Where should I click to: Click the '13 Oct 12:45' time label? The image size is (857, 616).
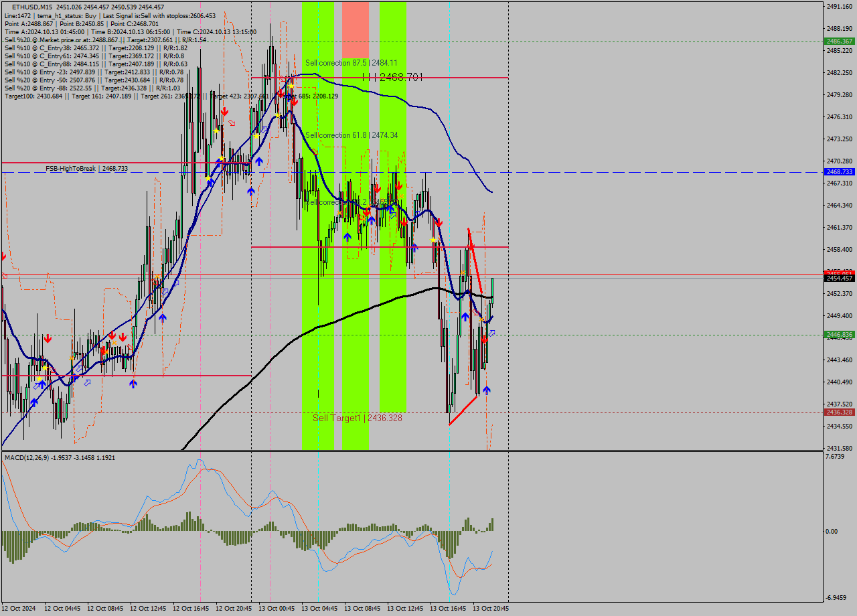(405, 609)
